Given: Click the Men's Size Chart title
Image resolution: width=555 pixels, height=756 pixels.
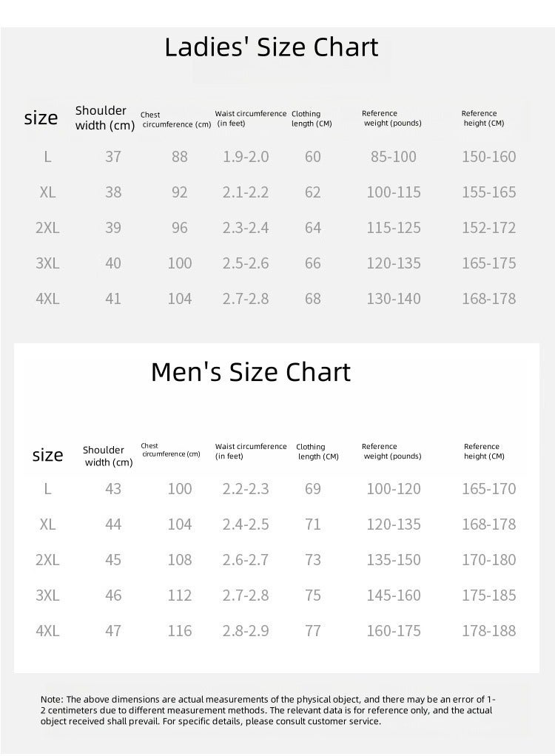Looking at the screenshot, I should 251,372.
